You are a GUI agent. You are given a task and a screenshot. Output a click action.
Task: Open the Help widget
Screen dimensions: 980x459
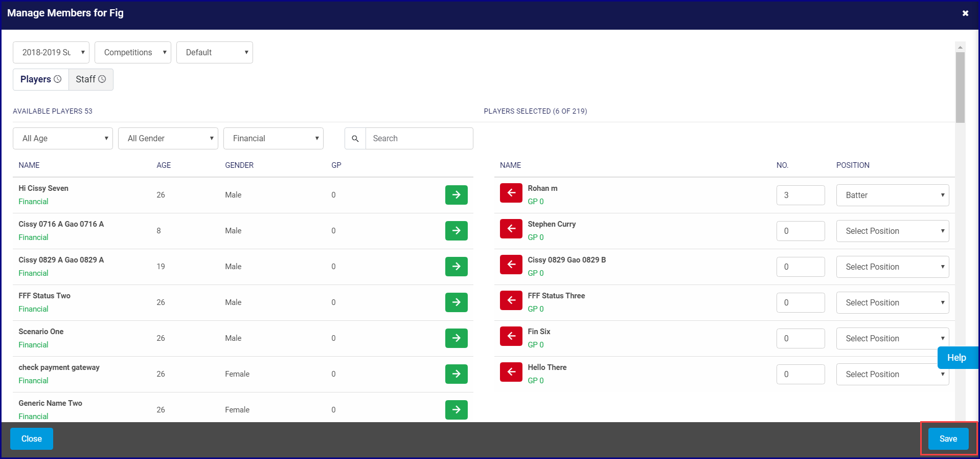point(958,358)
